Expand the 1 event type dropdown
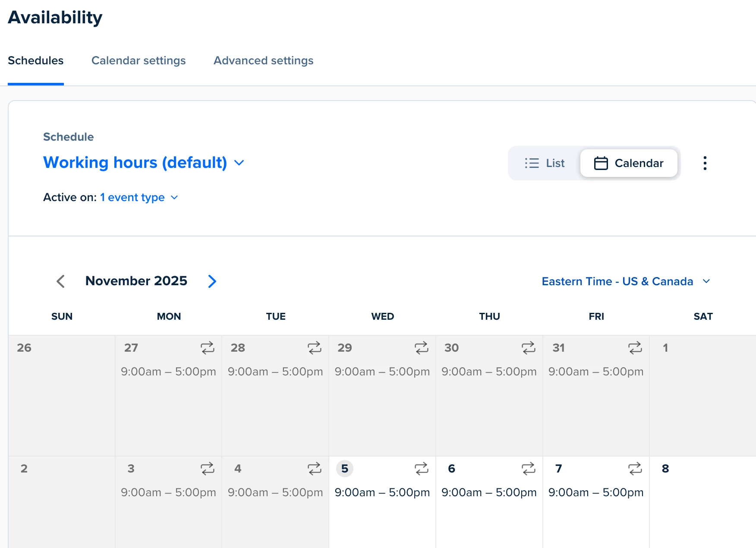The image size is (756, 548). coord(139,197)
